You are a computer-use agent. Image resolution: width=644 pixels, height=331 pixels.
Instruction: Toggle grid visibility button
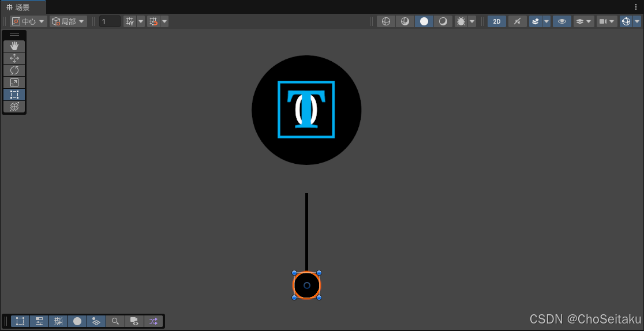pyautogui.click(x=130, y=21)
